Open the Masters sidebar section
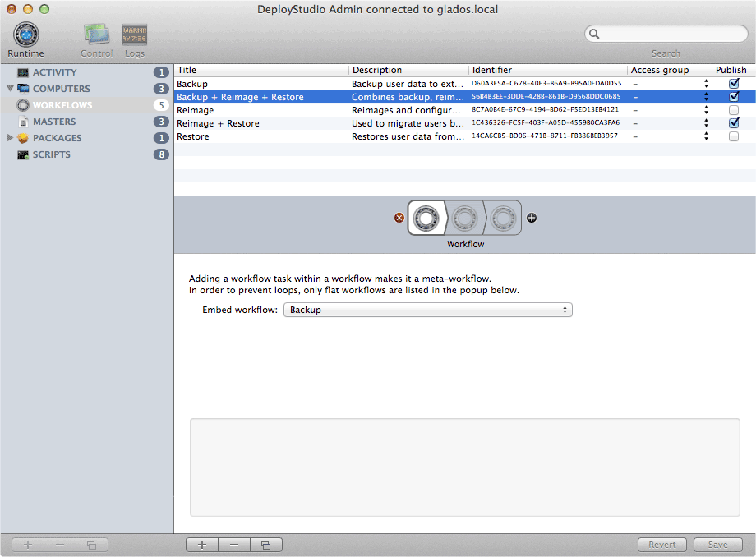Image resolution: width=756 pixels, height=557 pixels. click(x=54, y=122)
